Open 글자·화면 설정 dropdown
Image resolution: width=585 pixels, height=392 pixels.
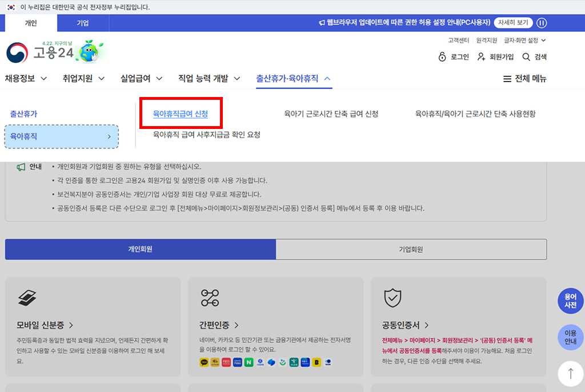tap(525, 41)
